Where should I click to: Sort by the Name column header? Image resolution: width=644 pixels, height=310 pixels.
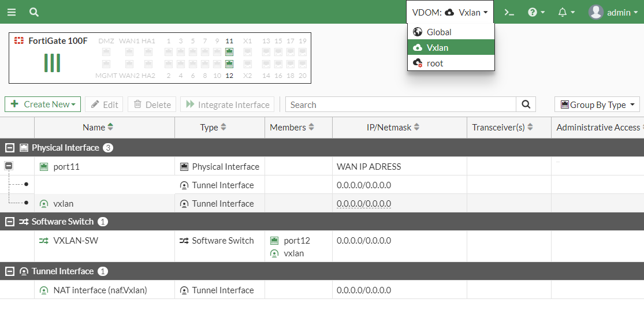[94, 128]
